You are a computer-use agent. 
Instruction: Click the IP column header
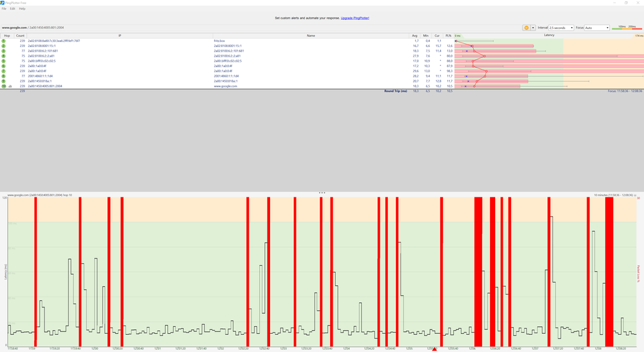[x=120, y=35]
